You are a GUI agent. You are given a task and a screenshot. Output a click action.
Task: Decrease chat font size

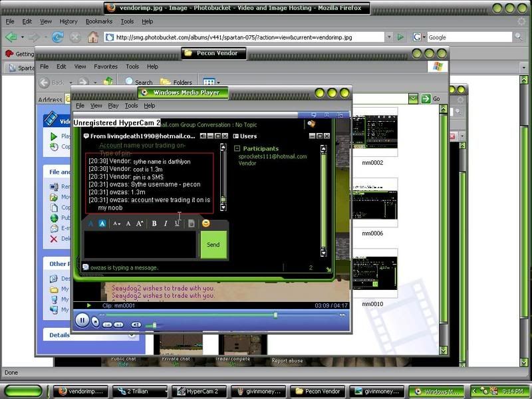tap(117, 223)
